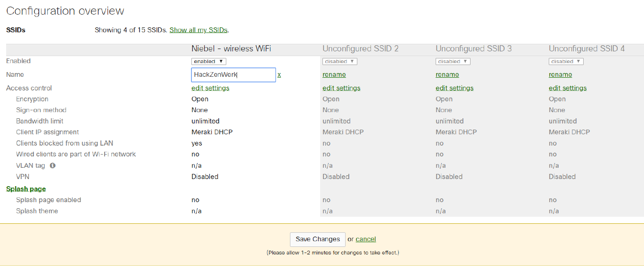The image size is (644, 270).
Task: Click the VLAN tag info icon
Action: coord(53,165)
